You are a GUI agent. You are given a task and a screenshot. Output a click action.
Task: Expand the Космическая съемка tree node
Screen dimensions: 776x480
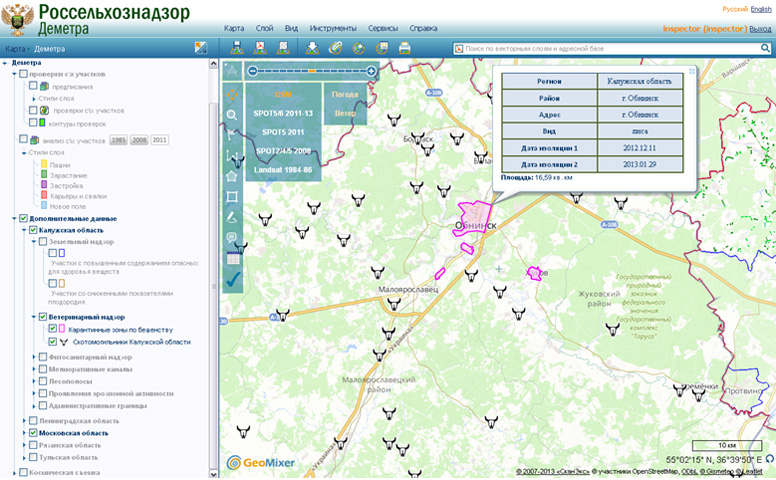pos(14,473)
